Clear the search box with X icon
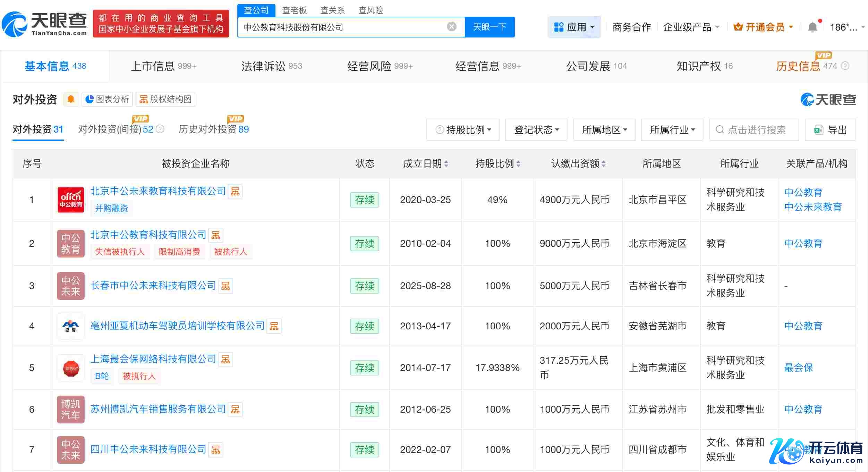Screen dimensions: 868x472 pos(451,27)
